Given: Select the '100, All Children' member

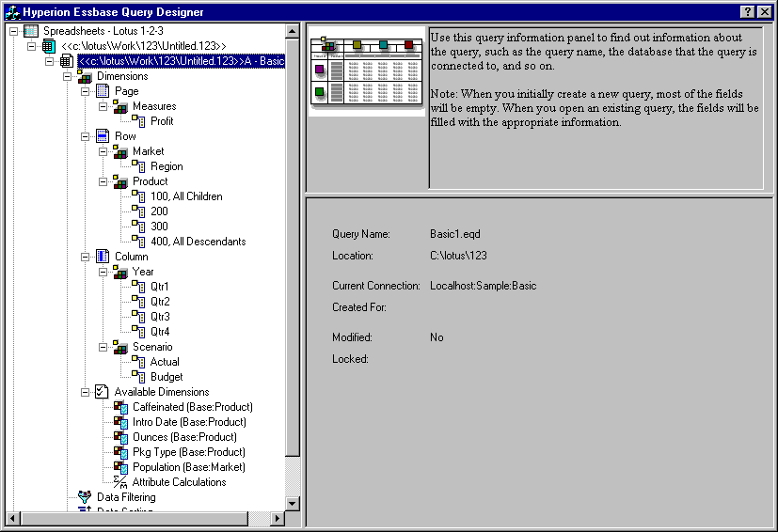Looking at the screenshot, I should coord(186,196).
